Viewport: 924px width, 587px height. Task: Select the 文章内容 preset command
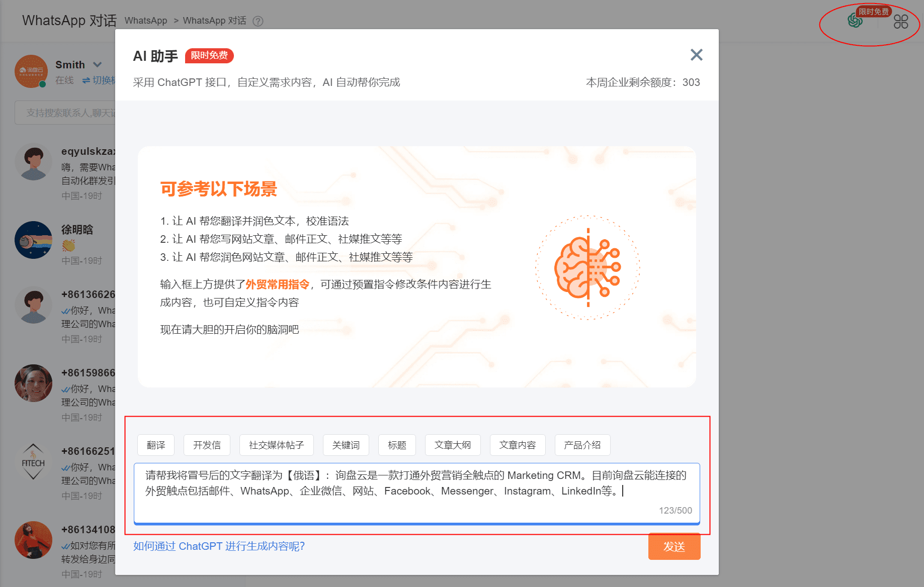[518, 445]
